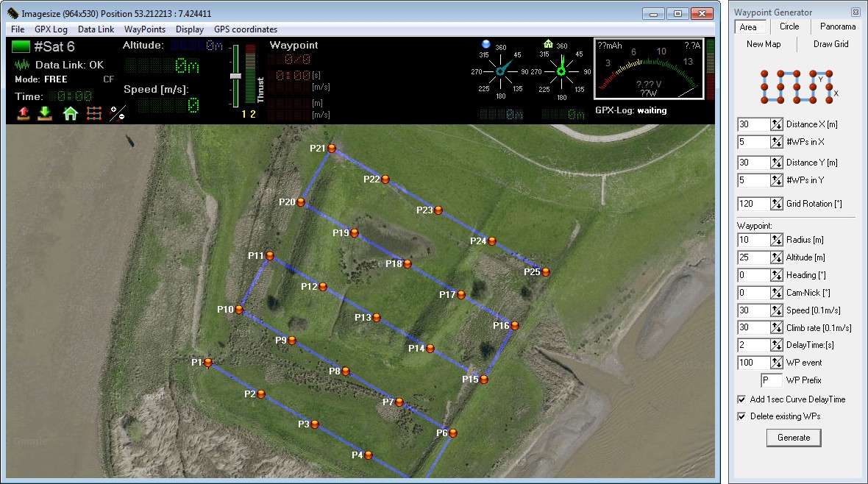Image resolution: width=868 pixels, height=484 pixels.
Task: Toggle Add 1sec Curve DelayTime checkbox
Action: 741,399
